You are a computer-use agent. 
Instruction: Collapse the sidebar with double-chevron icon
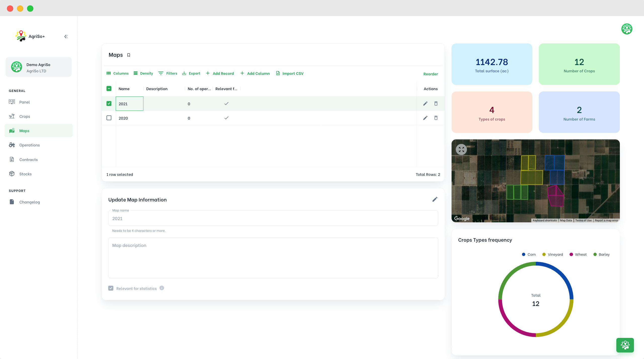pyautogui.click(x=66, y=37)
